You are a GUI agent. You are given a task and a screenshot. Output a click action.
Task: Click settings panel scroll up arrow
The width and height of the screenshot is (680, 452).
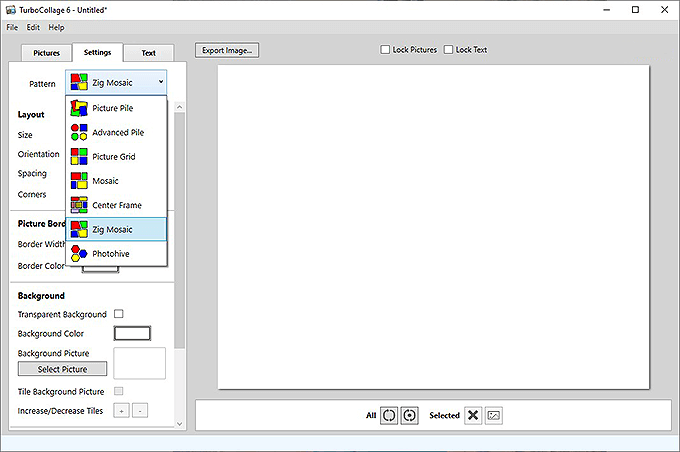click(180, 107)
